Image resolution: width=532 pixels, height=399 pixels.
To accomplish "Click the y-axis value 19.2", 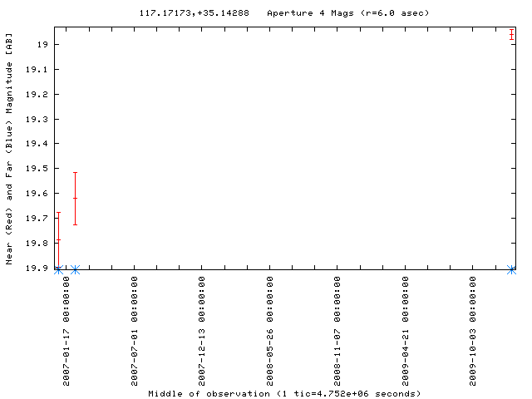I will [x=37, y=94].
